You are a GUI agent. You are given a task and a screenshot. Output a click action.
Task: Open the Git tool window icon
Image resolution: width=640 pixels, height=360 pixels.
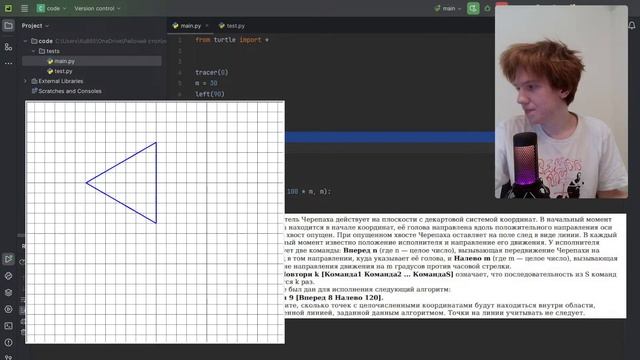tap(8, 357)
